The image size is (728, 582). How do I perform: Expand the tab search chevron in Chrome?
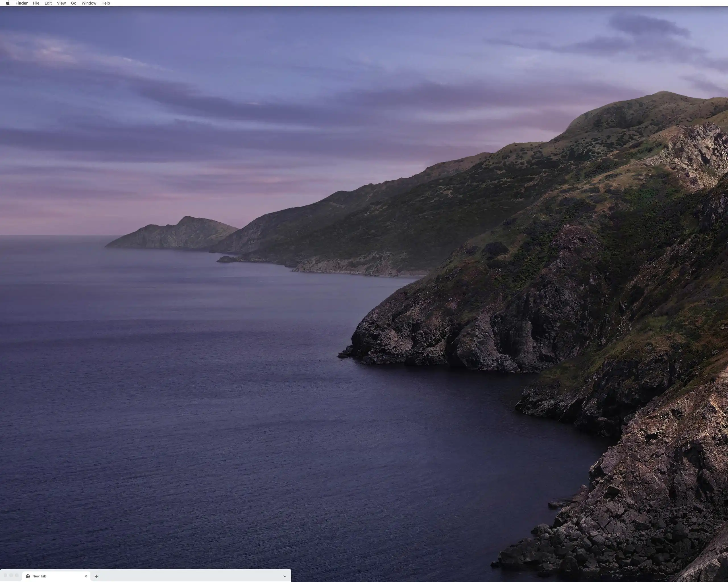(x=285, y=576)
